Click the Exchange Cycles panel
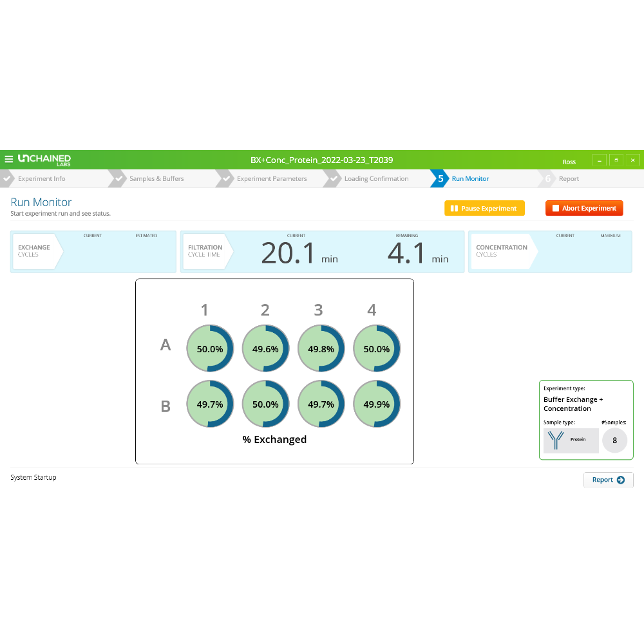This screenshot has width=644, height=644. [93, 252]
